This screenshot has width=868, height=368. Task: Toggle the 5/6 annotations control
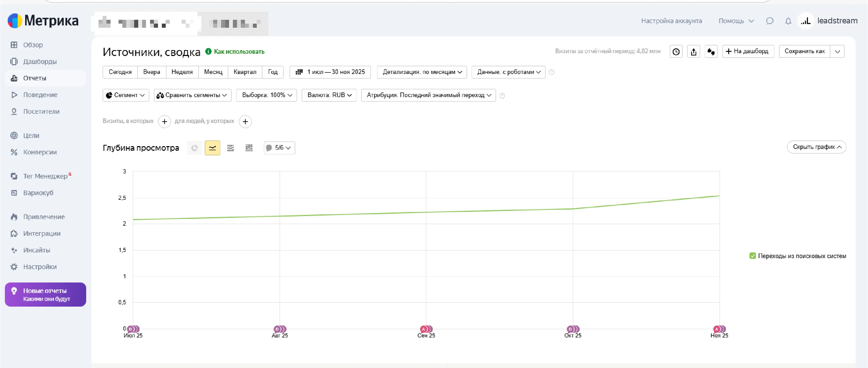[279, 148]
